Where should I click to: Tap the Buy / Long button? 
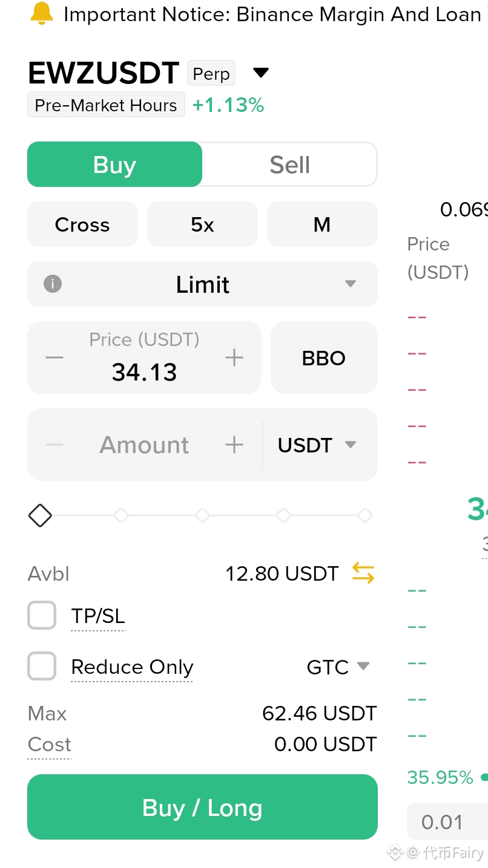tap(202, 807)
